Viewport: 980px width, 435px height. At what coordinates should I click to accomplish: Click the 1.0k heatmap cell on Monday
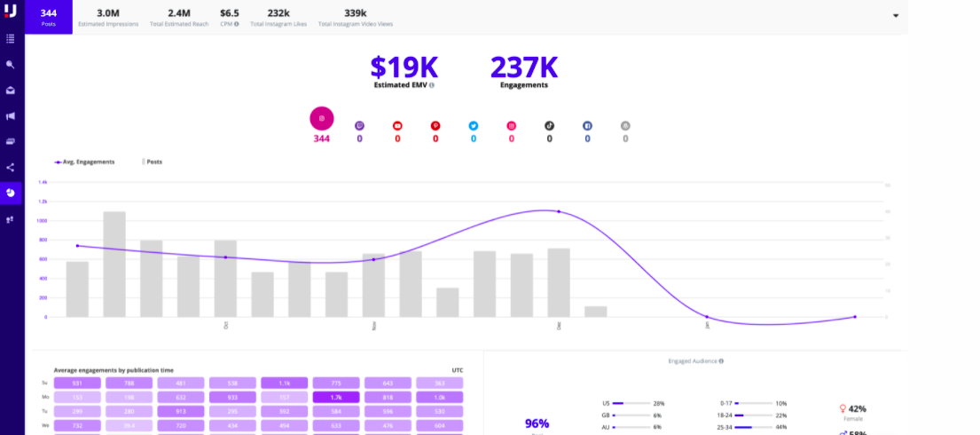[x=440, y=397]
